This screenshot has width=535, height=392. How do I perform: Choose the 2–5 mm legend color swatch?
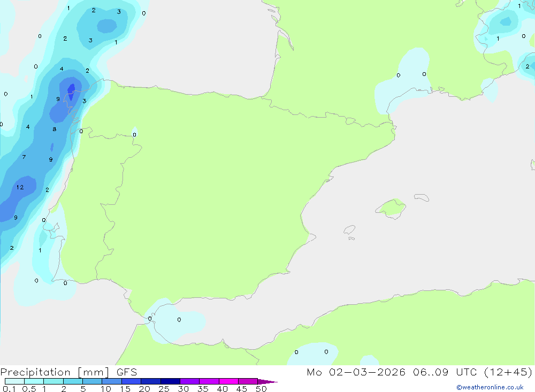click(x=73, y=381)
